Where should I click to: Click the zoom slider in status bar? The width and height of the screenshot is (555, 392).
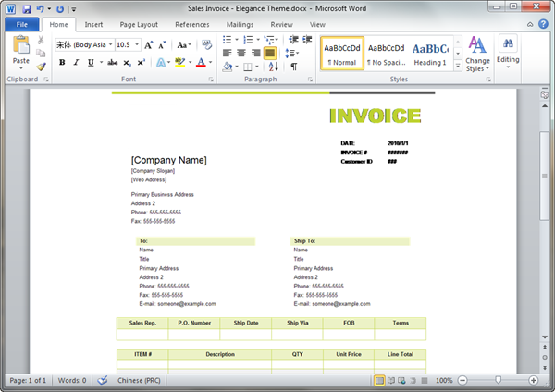499,380
